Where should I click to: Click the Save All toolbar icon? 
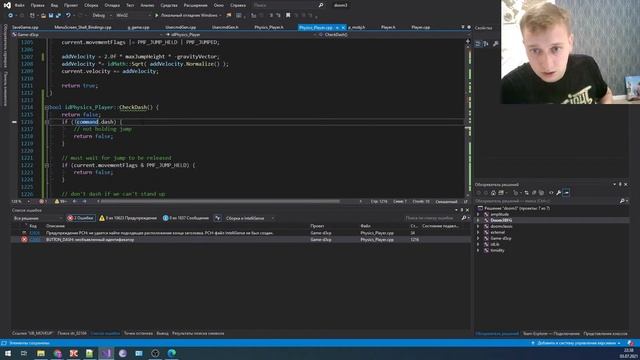pos(58,16)
